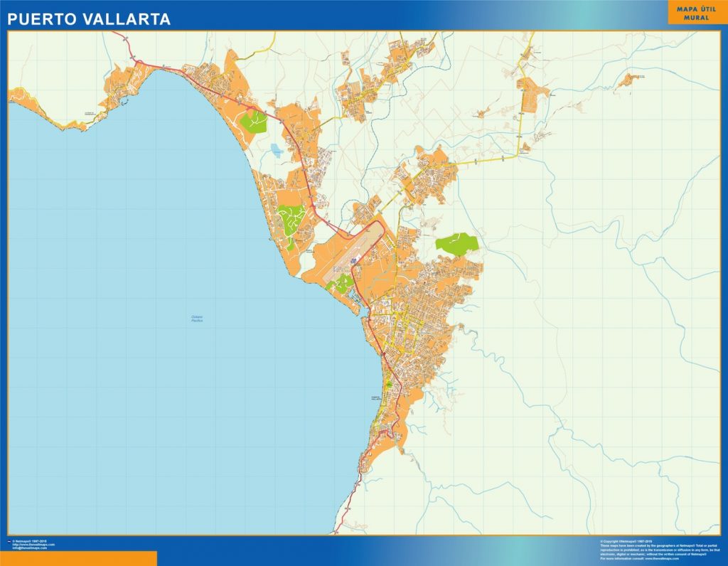This screenshot has height=566, width=728.
Task: Click the blue airport symbol on the map
Action: (x=354, y=261)
